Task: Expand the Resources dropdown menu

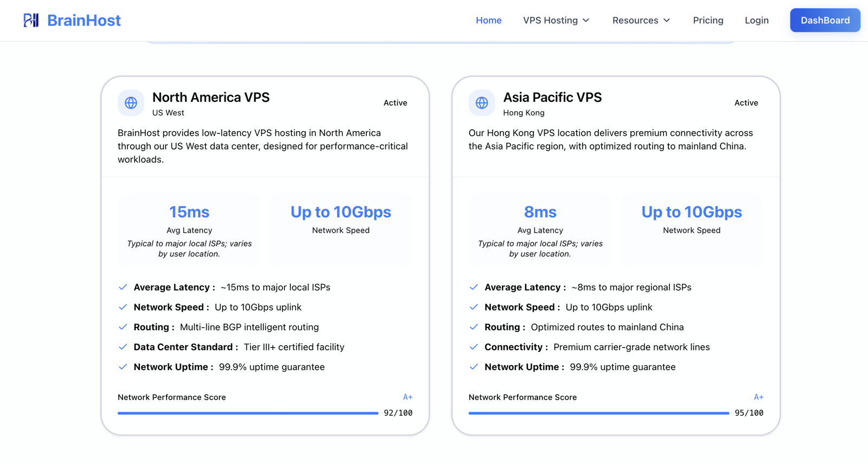Action: (x=641, y=20)
